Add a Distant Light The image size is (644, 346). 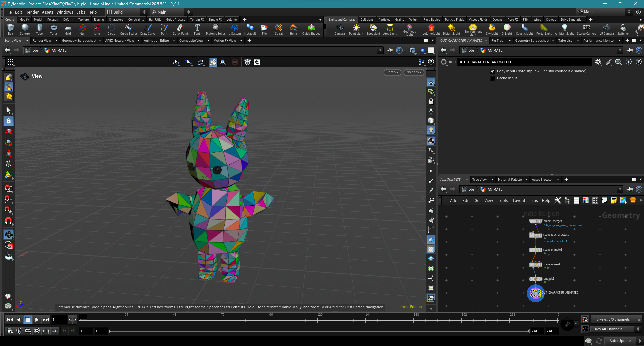tap(451, 30)
